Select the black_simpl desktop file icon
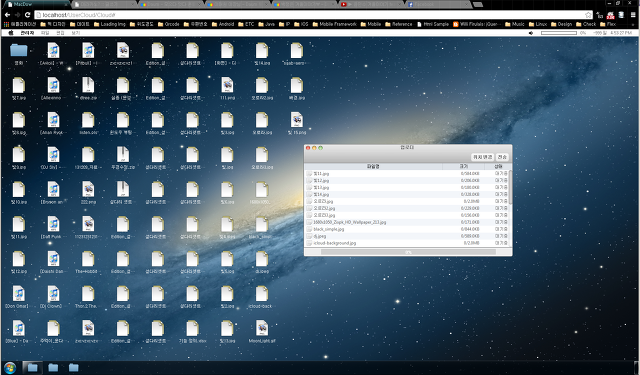This screenshot has width=640, height=375. 262,224
